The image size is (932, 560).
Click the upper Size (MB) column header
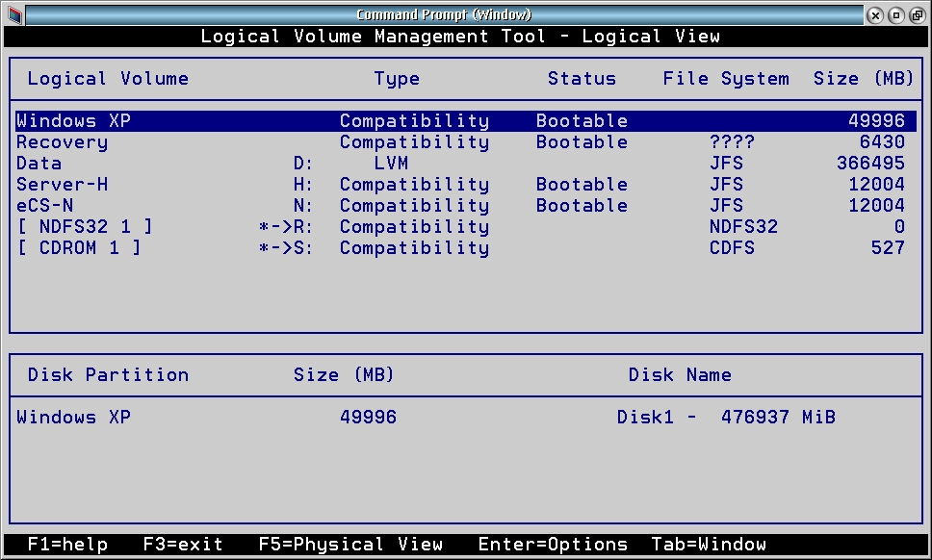tap(863, 79)
